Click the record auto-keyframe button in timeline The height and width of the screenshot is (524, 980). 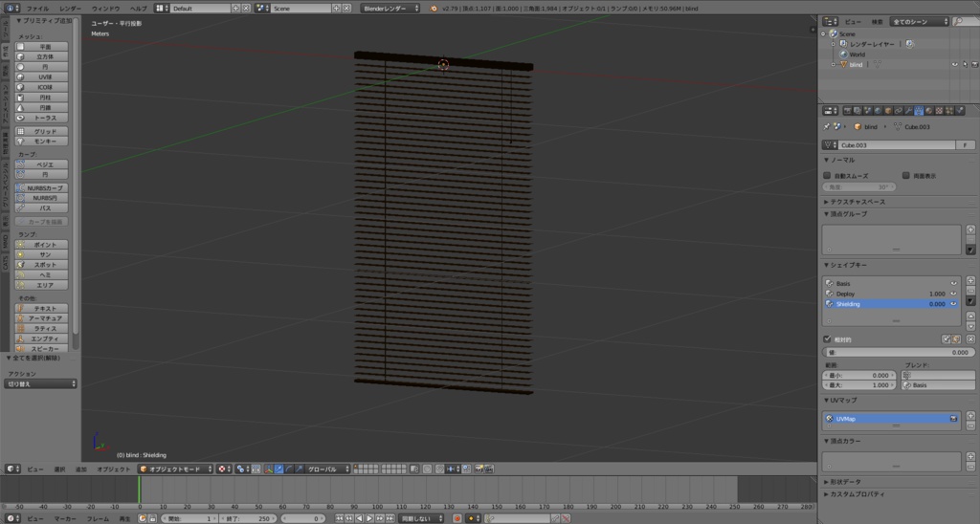click(x=457, y=518)
